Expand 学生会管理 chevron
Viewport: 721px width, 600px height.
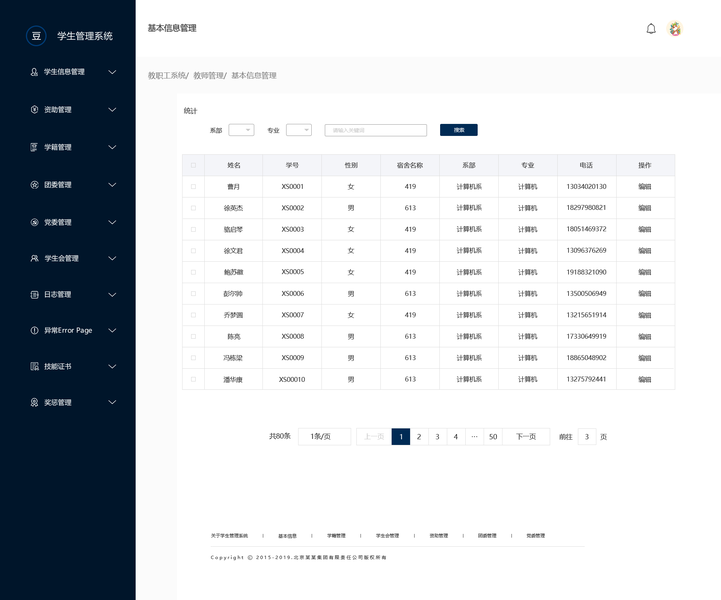[x=112, y=258]
